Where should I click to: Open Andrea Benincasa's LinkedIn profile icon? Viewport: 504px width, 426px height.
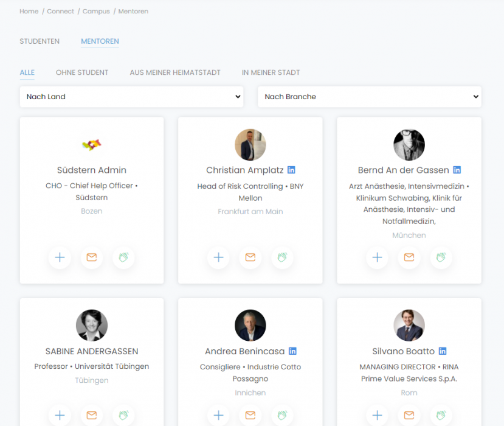292,351
